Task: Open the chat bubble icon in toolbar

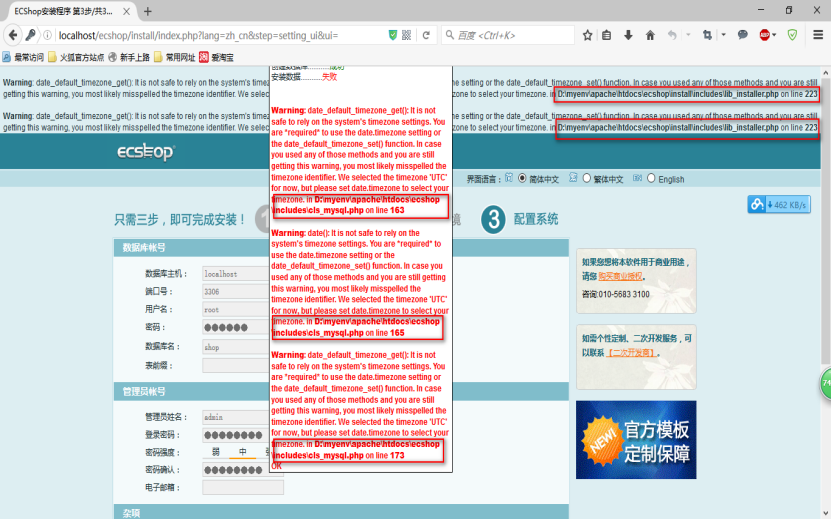Action: 742,35
